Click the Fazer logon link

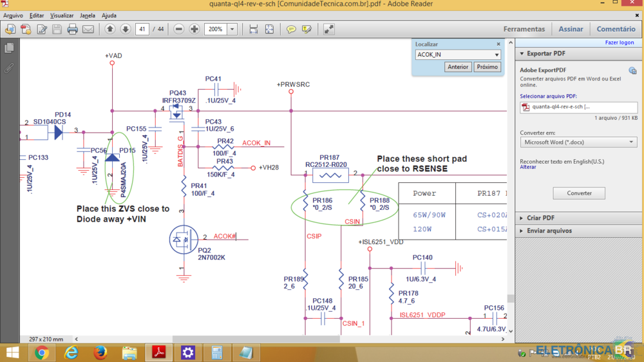620,43
